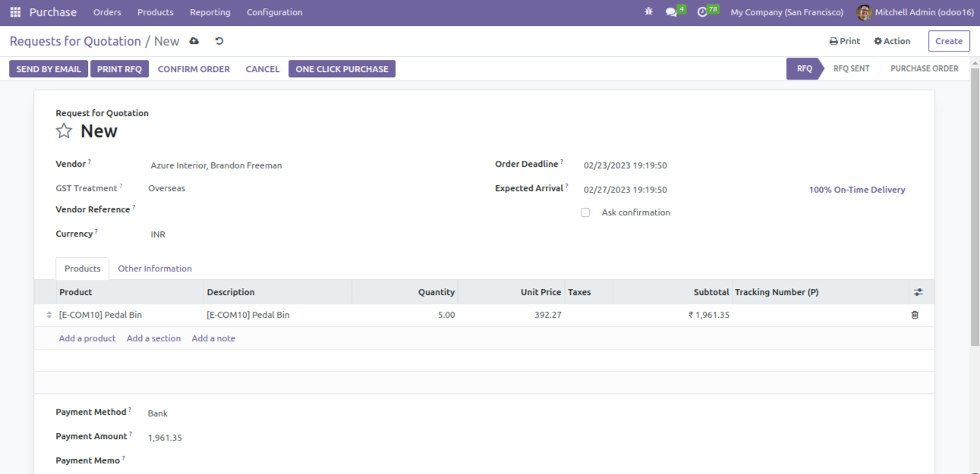This screenshot has height=474, width=980.
Task: Delete the Pedal Bin line trash icon
Action: 915,315
